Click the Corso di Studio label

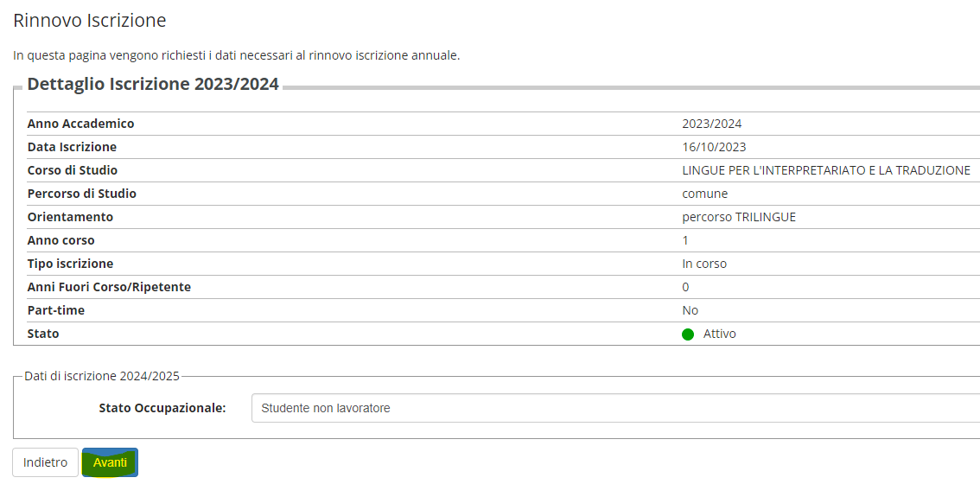72,170
